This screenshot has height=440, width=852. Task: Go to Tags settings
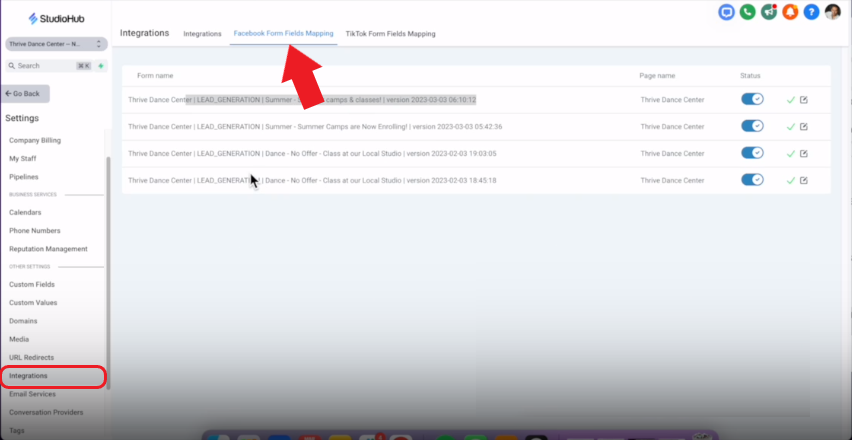click(17, 431)
